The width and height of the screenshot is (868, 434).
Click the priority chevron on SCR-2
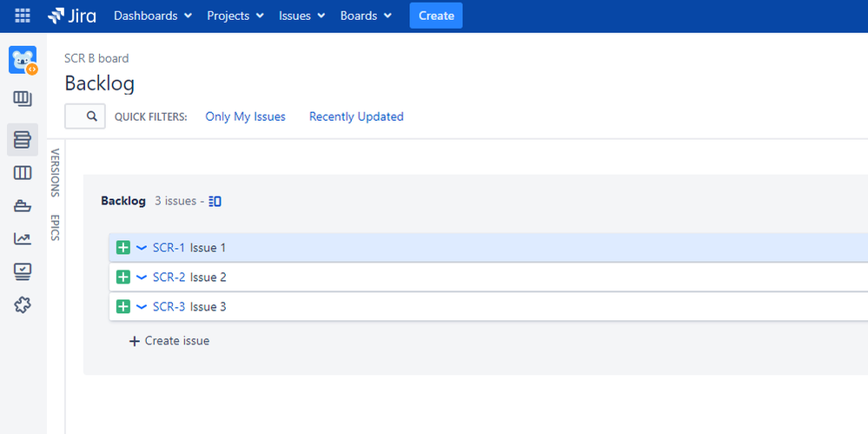(x=141, y=277)
